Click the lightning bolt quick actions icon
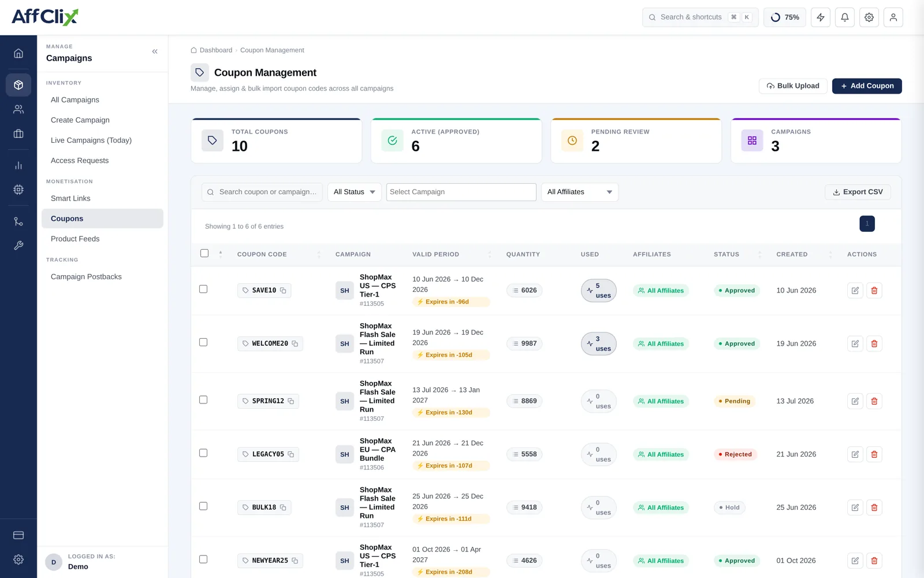The width and height of the screenshot is (924, 578). (821, 17)
